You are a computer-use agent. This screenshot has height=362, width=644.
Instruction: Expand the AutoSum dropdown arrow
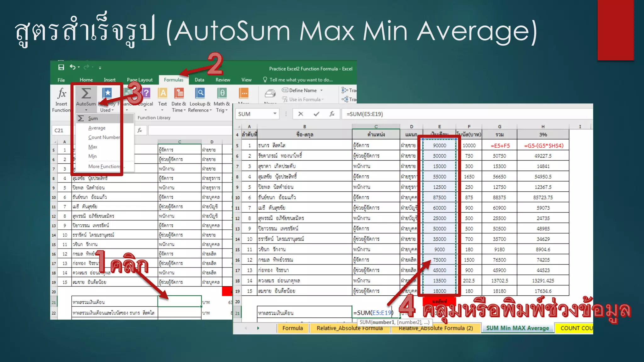click(86, 110)
